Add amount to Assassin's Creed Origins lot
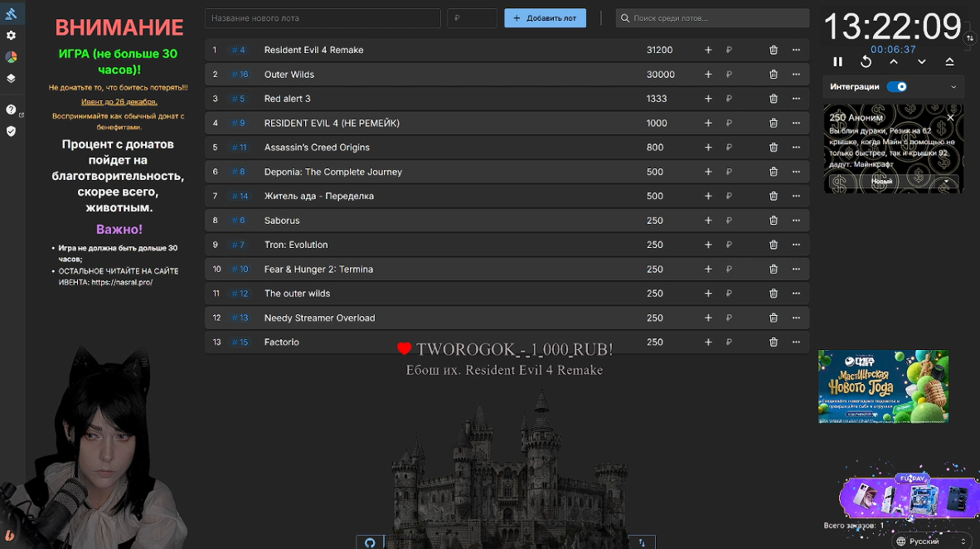The height and width of the screenshot is (549, 980). (708, 148)
